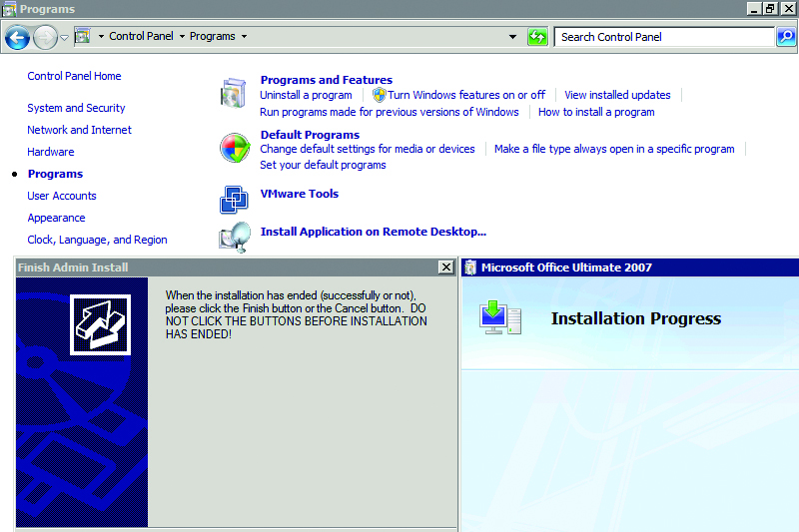Open Default Programs heading
799x532 pixels.
pyautogui.click(x=310, y=135)
